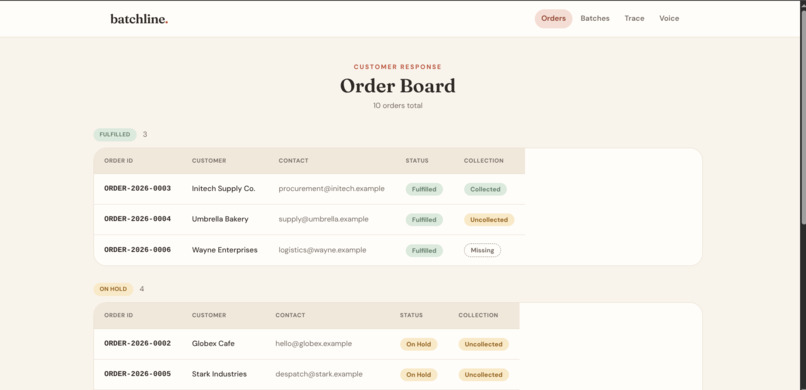Click Fulfilled status badge for Initech order

pos(424,189)
